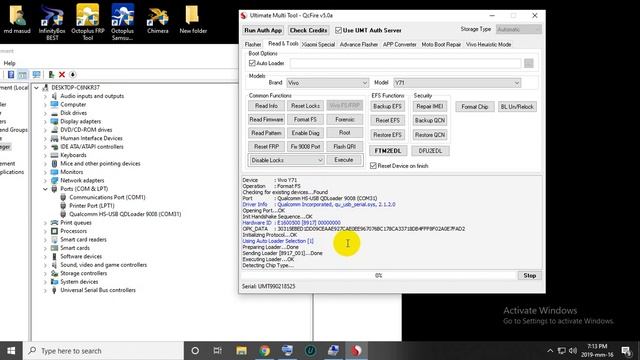The height and width of the screenshot is (360, 640).
Task: Open the md masud desktop icon
Action: (x=17, y=19)
